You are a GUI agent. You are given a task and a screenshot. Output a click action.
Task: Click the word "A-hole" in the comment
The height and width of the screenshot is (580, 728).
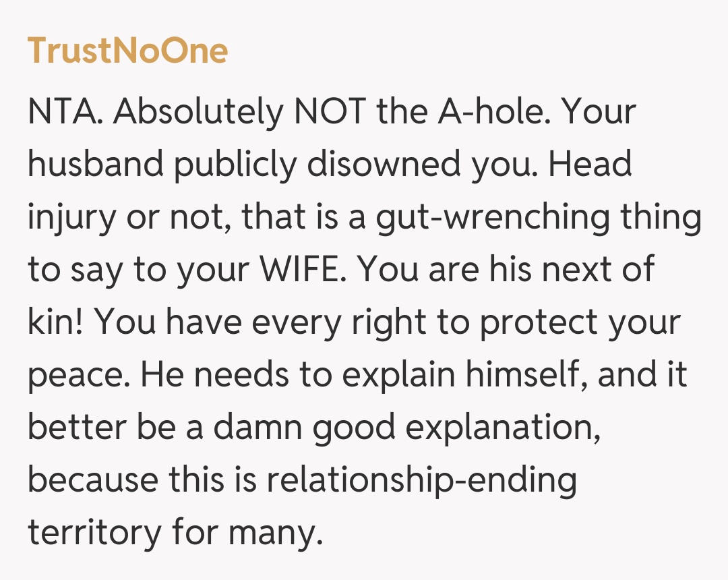[x=486, y=112]
